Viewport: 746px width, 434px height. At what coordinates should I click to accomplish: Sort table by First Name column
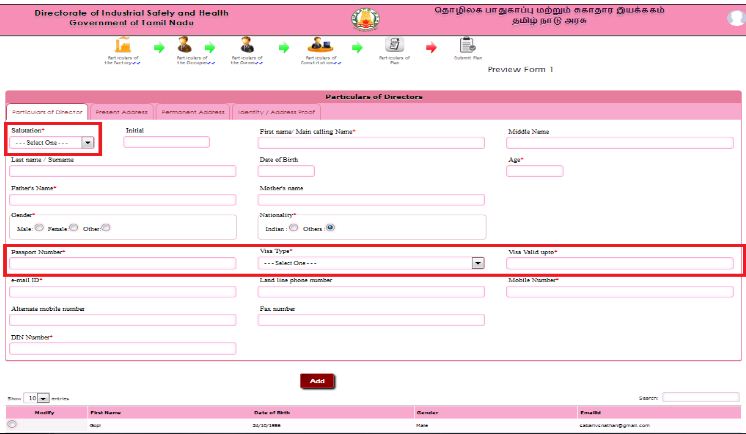(170, 413)
